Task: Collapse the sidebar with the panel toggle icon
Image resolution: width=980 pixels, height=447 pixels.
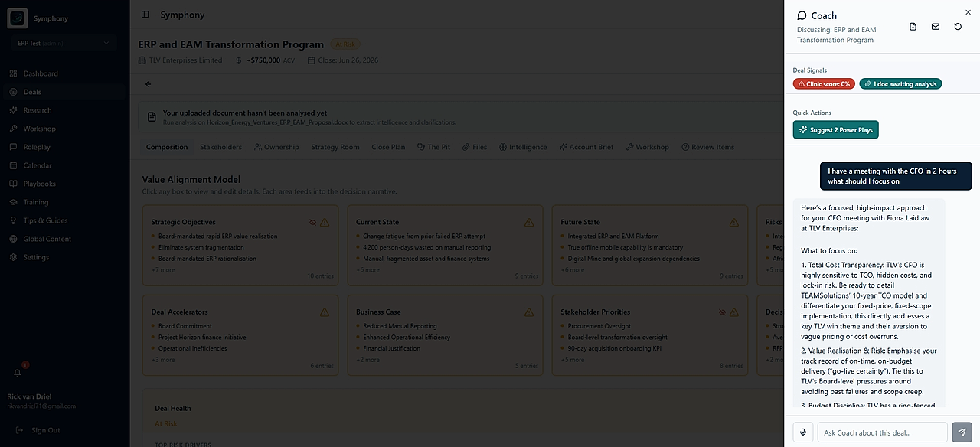Action: [145, 15]
